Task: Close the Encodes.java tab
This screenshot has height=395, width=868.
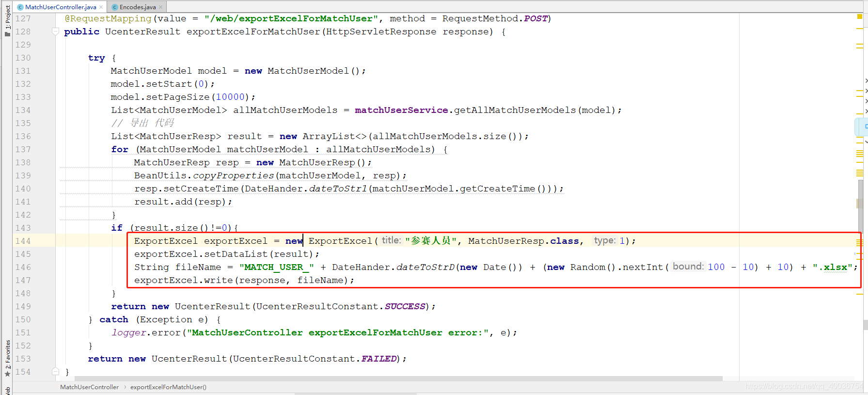Action: (x=160, y=7)
